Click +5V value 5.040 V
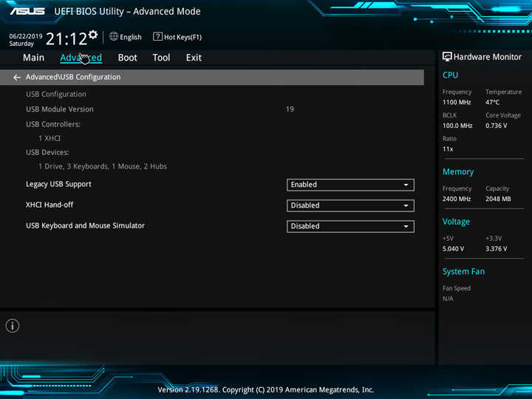This screenshot has width=532, height=399. click(x=453, y=249)
